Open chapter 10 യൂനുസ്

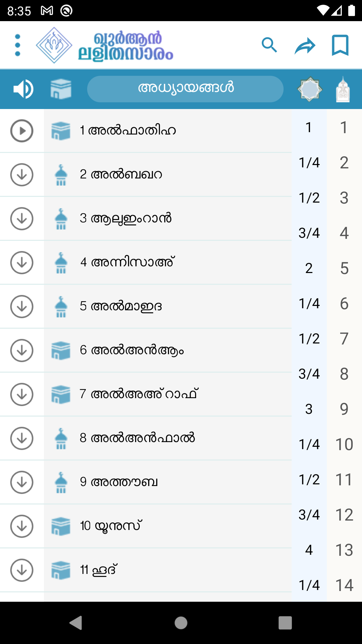tap(168, 526)
